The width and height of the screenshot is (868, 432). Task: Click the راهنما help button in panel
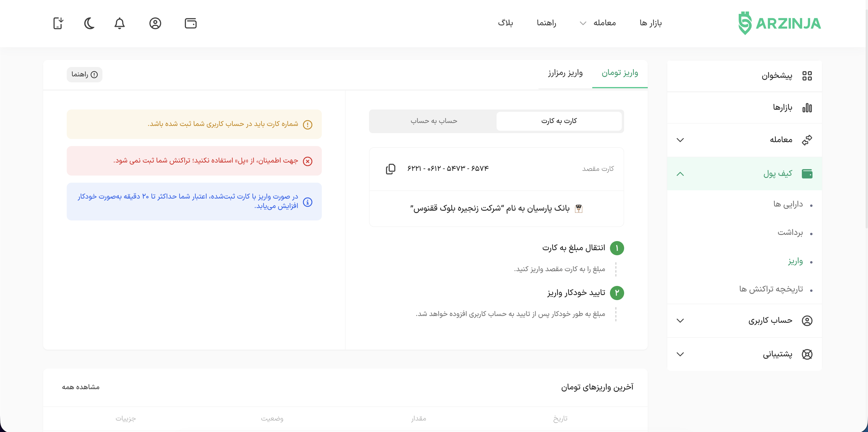[84, 74]
